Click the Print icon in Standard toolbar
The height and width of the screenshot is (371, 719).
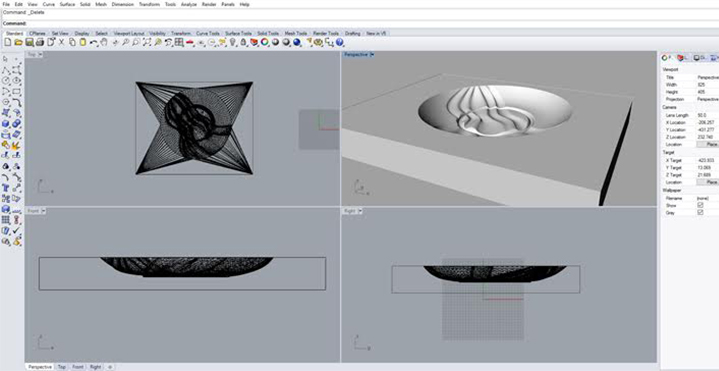coord(39,42)
